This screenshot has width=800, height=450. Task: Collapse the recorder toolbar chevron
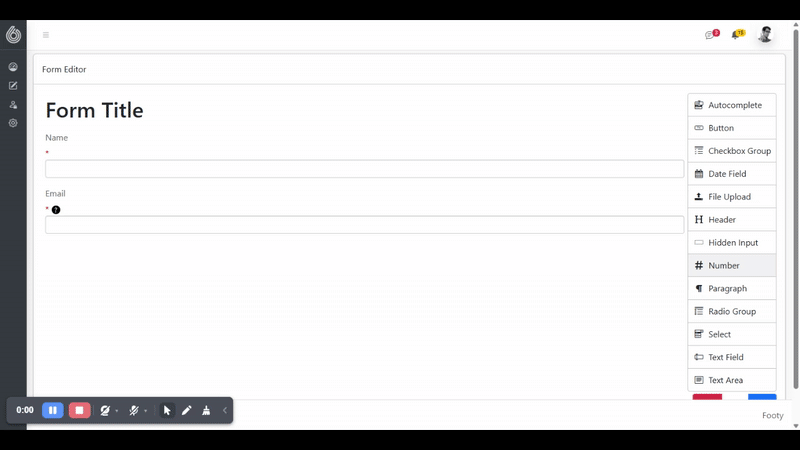(225, 410)
